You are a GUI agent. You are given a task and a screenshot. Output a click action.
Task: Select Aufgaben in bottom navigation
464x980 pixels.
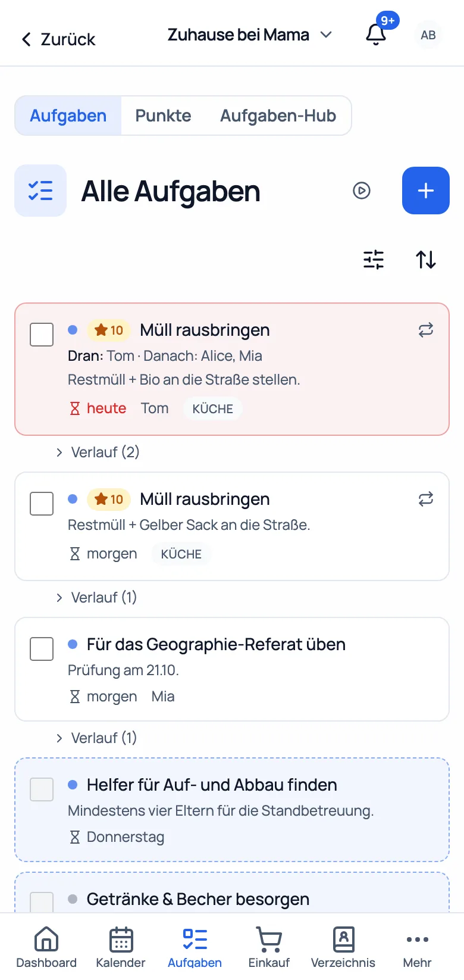195,947
